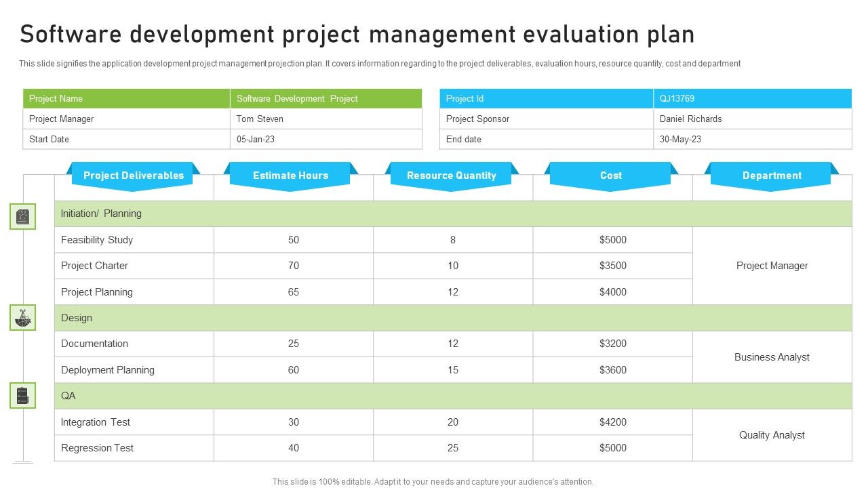
Task: Select the Department header banner
Action: pos(772,176)
